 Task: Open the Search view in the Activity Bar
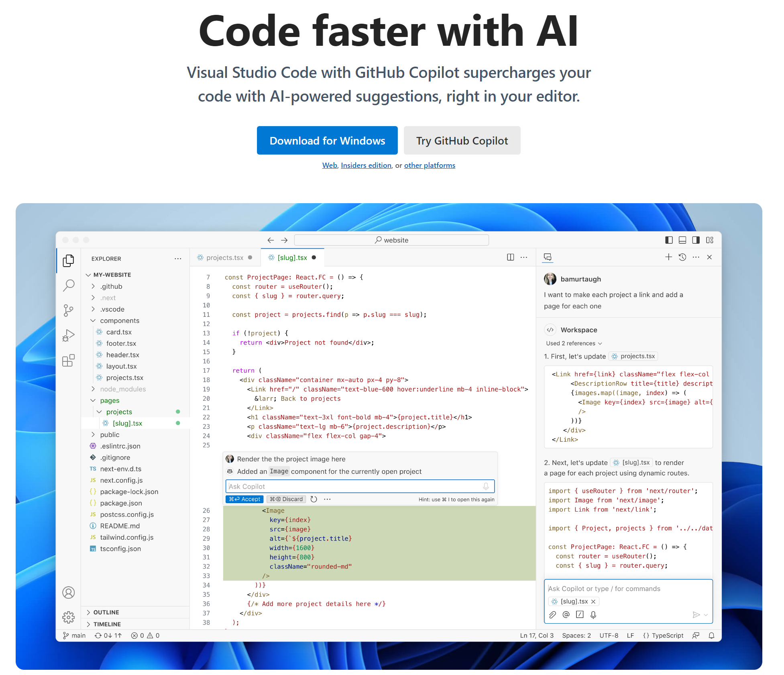point(69,285)
